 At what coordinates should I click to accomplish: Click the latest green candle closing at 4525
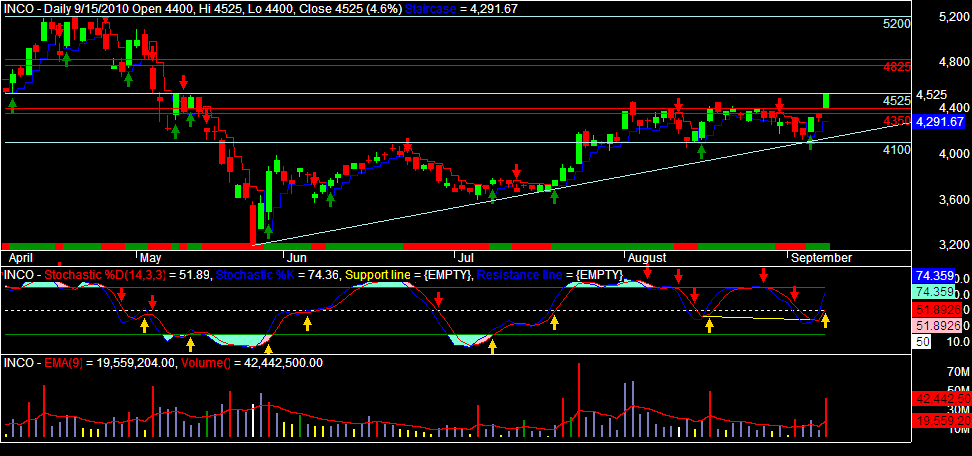click(x=827, y=101)
